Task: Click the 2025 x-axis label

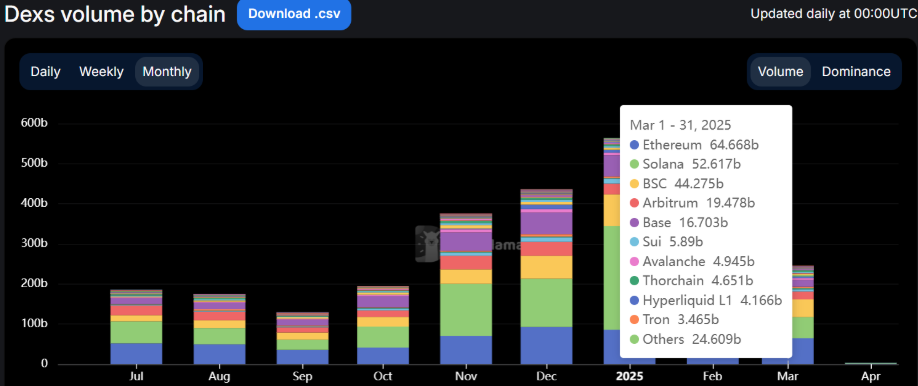Action: point(630,376)
